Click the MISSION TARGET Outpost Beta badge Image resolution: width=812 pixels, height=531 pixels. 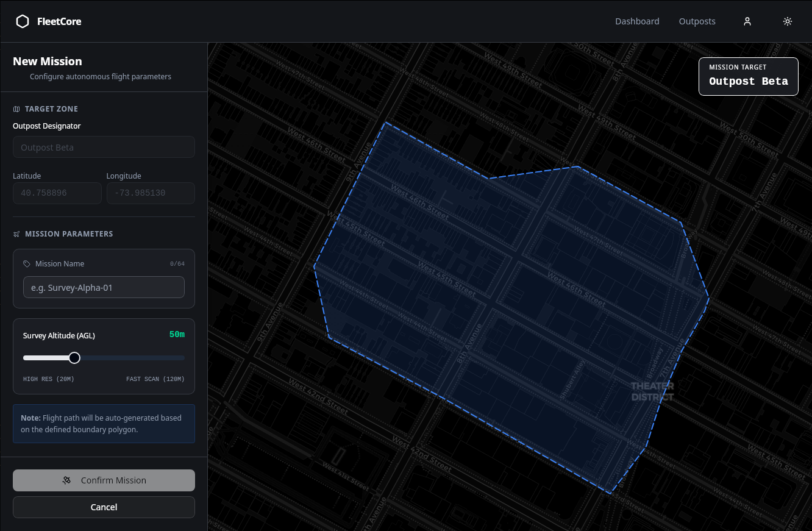coord(748,76)
